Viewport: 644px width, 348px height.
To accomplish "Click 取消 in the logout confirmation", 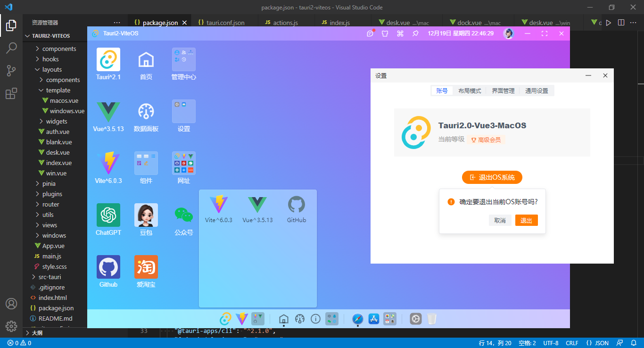I will pos(500,220).
